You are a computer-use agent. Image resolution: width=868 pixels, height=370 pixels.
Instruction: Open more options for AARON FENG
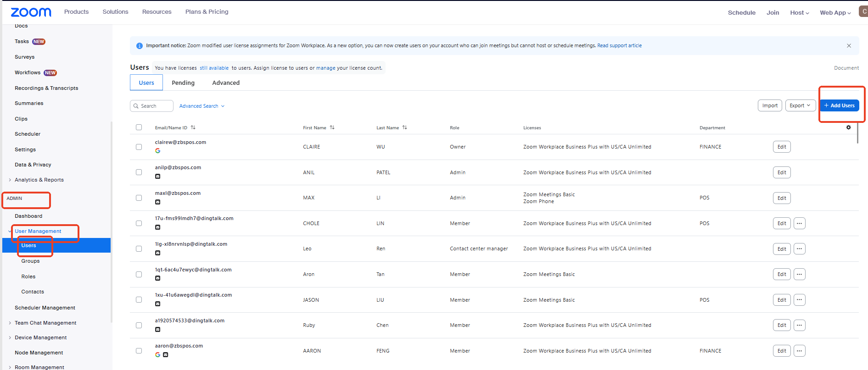[799, 351]
